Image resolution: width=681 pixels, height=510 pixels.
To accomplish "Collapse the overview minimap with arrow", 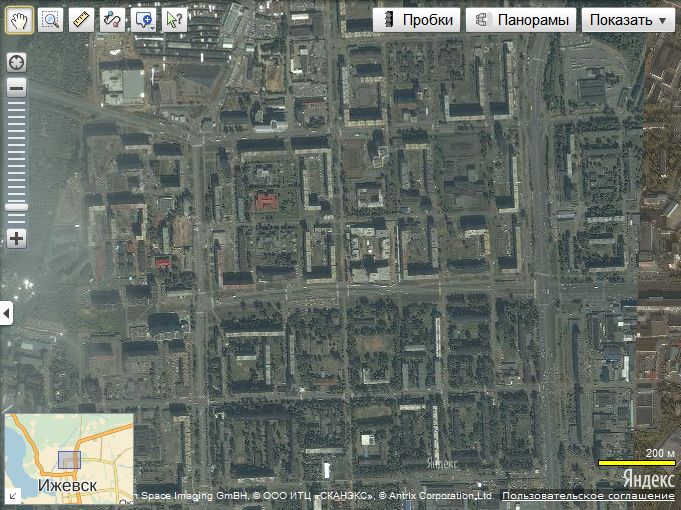I will (12, 494).
